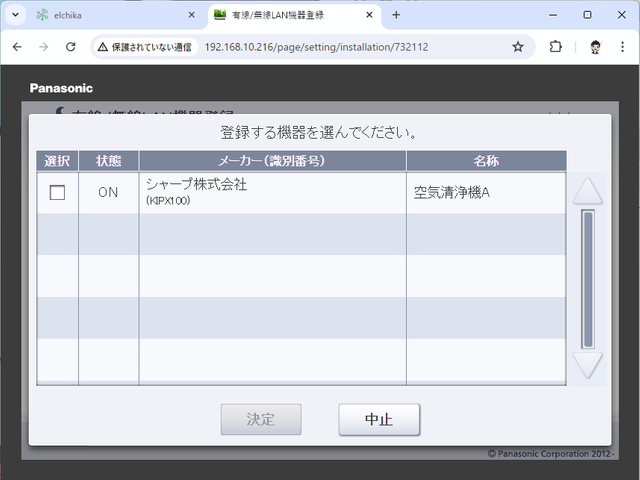
Task: Click the scroll down triangle arrow
Action: (588, 365)
